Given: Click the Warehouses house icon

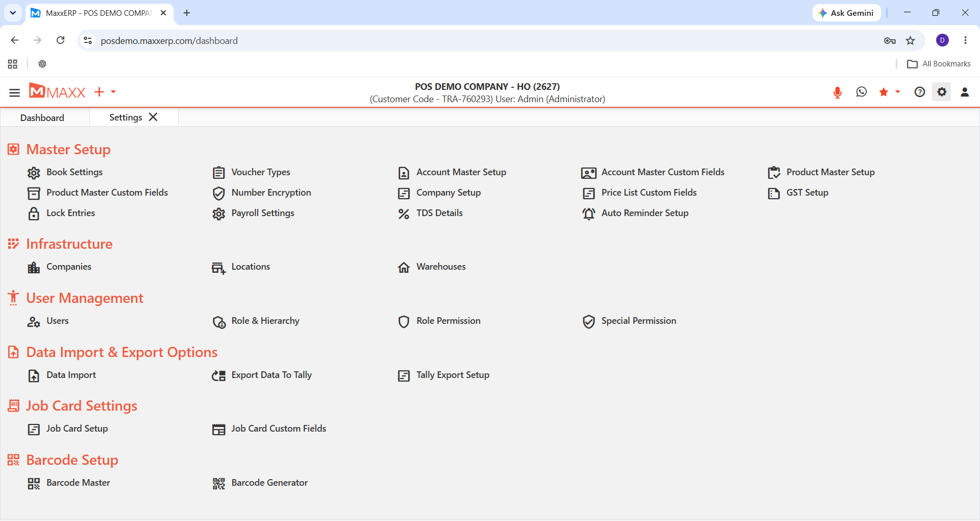Looking at the screenshot, I should tap(404, 268).
